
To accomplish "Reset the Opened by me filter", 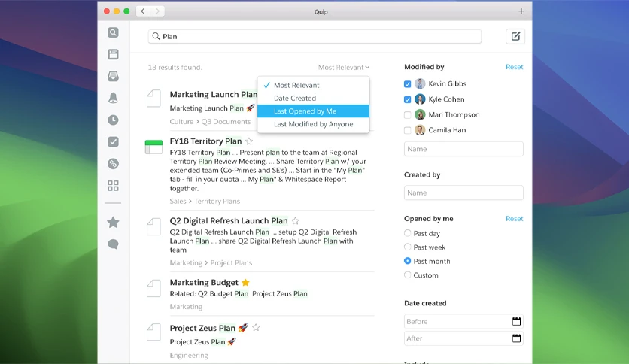I will coord(515,219).
